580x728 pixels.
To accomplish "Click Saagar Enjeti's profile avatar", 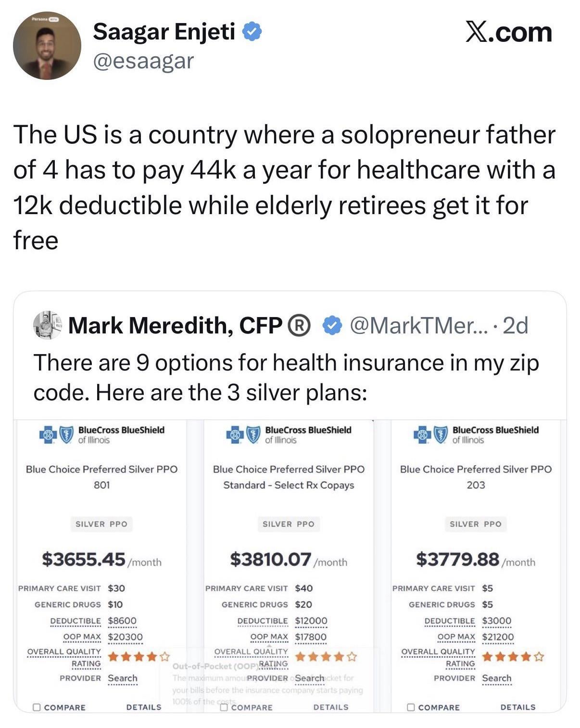I will pyautogui.click(x=47, y=46).
